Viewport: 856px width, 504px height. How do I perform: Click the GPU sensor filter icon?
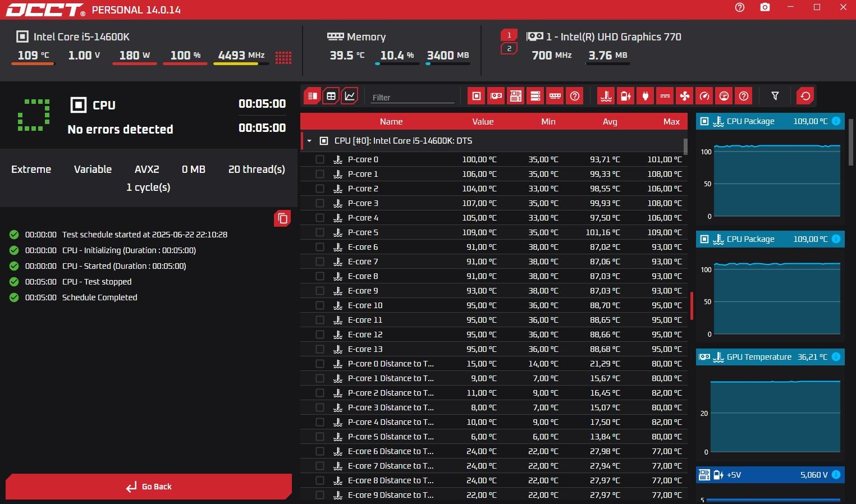point(496,96)
